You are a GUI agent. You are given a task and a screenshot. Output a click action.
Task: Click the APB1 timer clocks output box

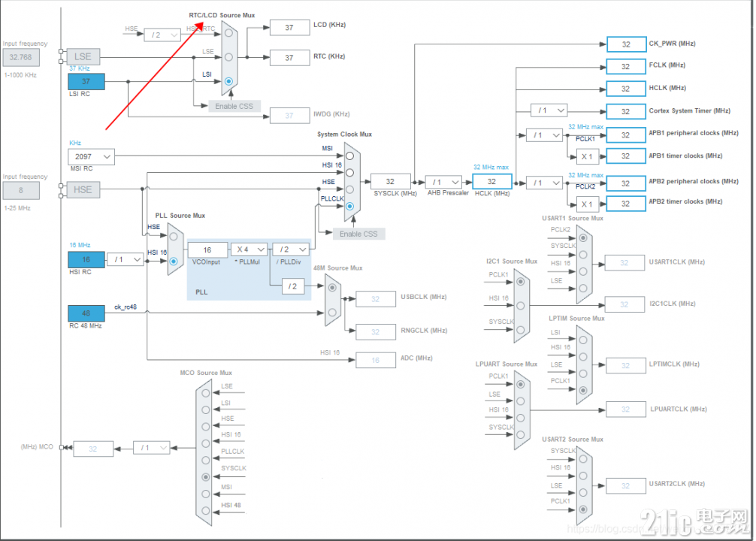pos(626,156)
